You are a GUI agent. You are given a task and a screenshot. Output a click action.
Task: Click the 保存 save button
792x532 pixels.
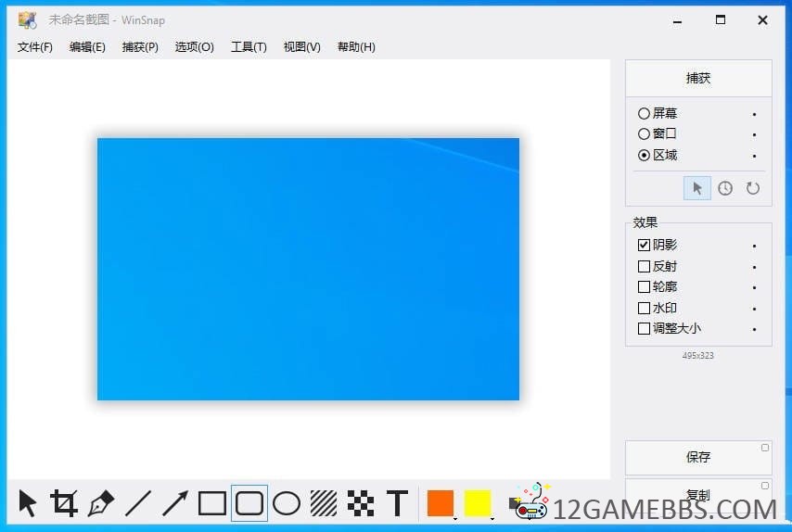698,457
